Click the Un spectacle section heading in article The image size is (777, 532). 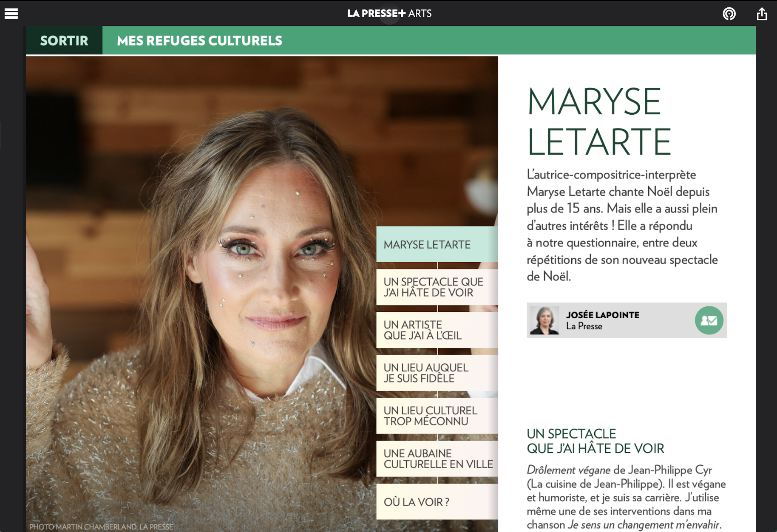(595, 441)
